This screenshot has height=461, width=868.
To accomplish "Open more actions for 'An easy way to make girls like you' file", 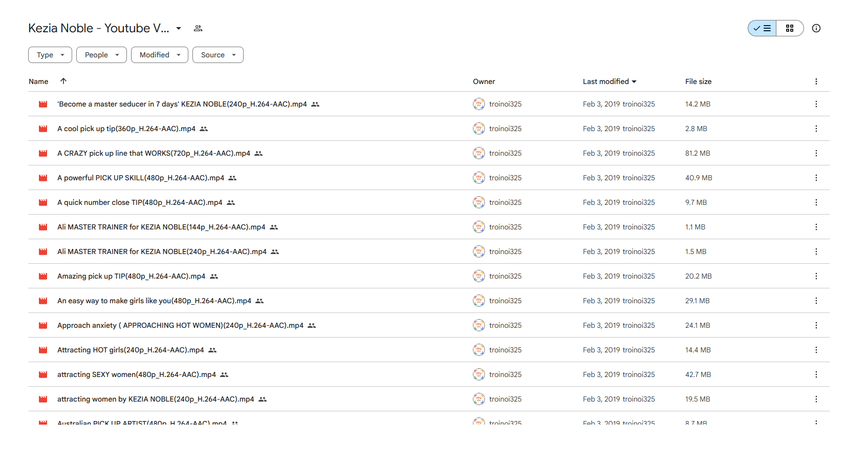I will click(816, 301).
